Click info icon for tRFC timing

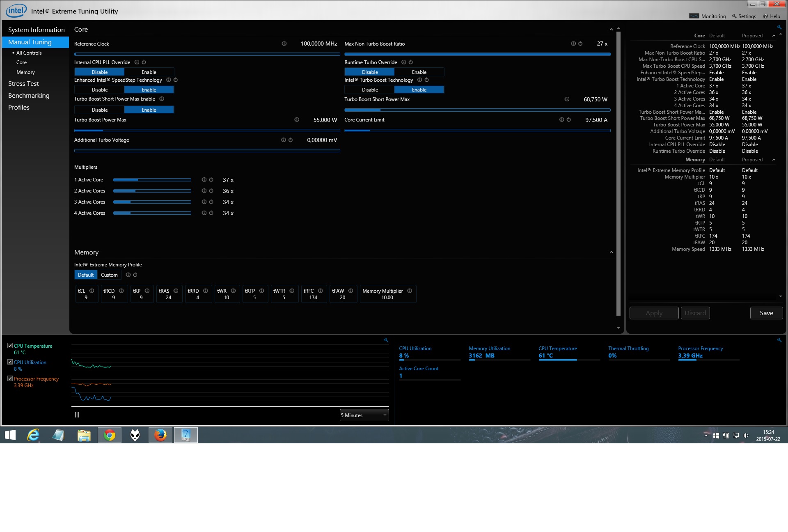(321, 291)
